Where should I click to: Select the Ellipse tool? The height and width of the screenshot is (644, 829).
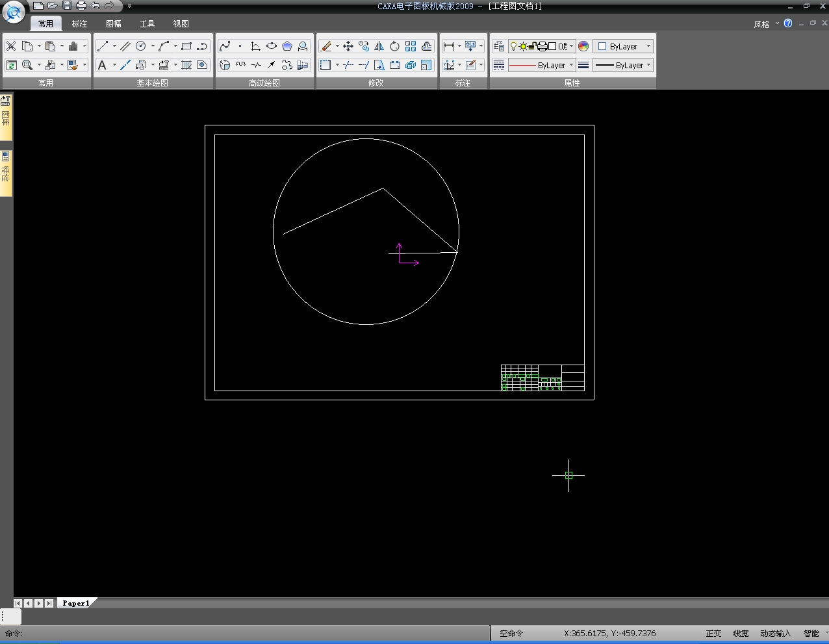[272, 46]
